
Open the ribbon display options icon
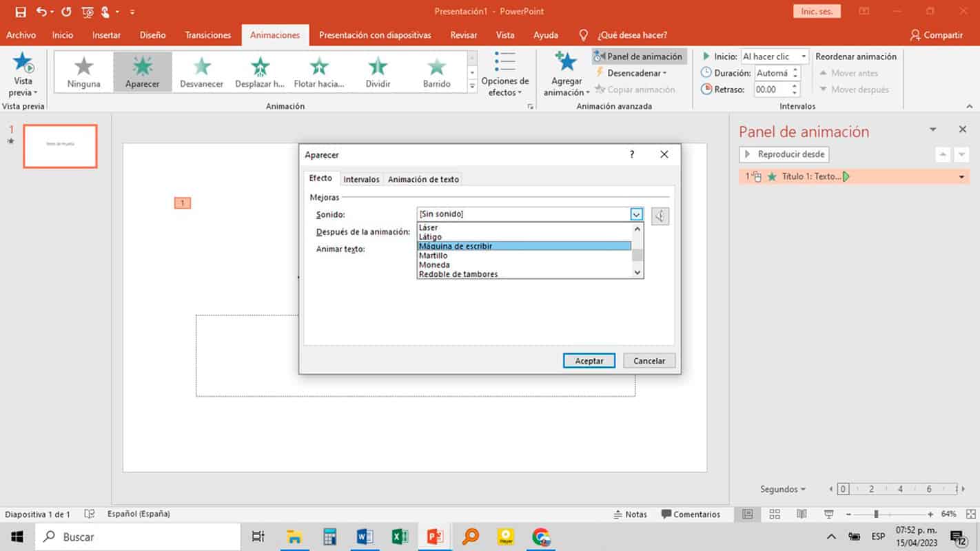(x=864, y=12)
